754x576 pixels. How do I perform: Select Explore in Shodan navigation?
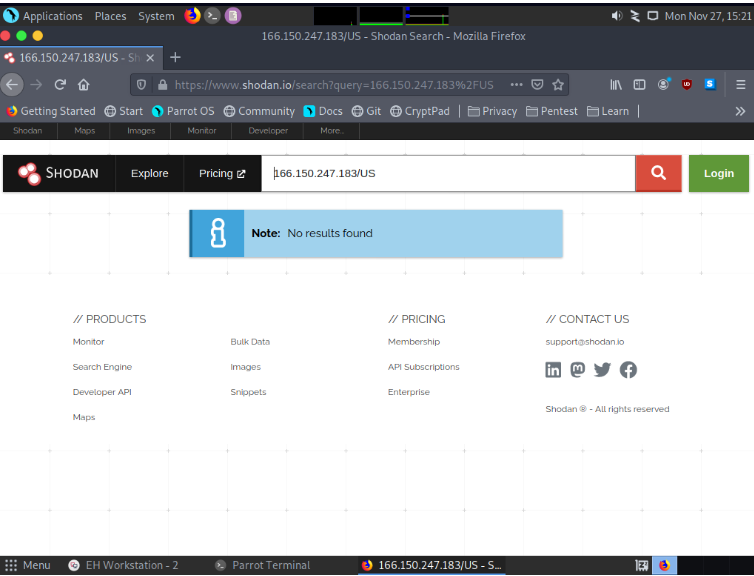pyautogui.click(x=150, y=173)
